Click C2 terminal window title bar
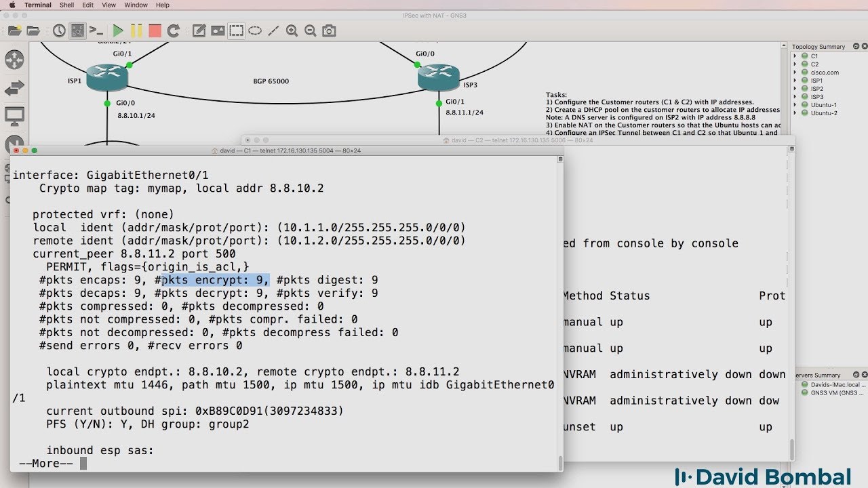This screenshot has width=868, height=488. (x=517, y=140)
